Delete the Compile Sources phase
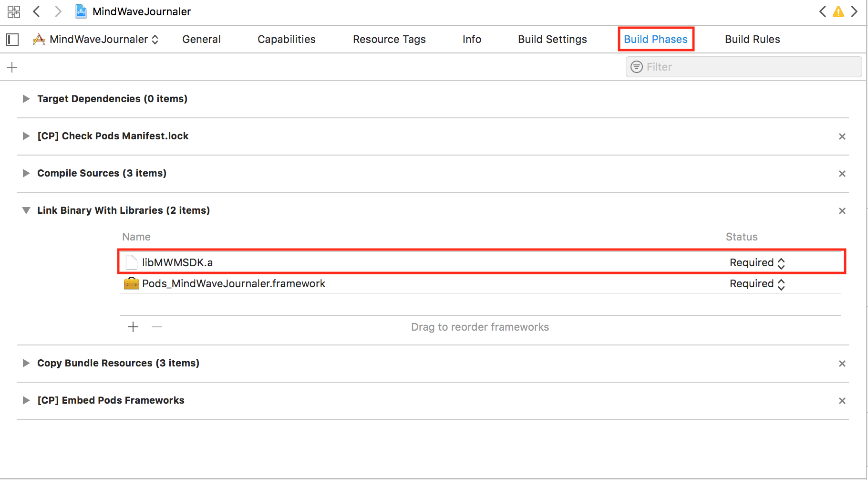This screenshot has width=868, height=480. pyautogui.click(x=842, y=174)
